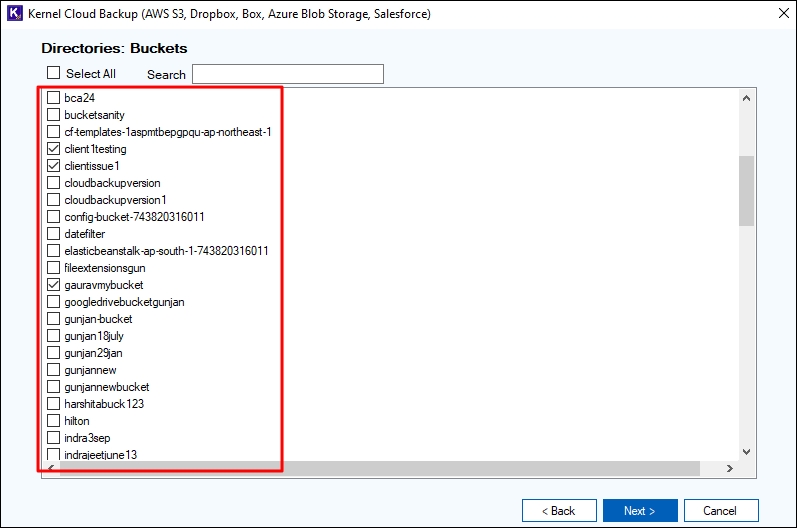Viewport: 797px width, 528px height.
Task: Check the gunjannew bucket checkbox
Action: pos(53,370)
